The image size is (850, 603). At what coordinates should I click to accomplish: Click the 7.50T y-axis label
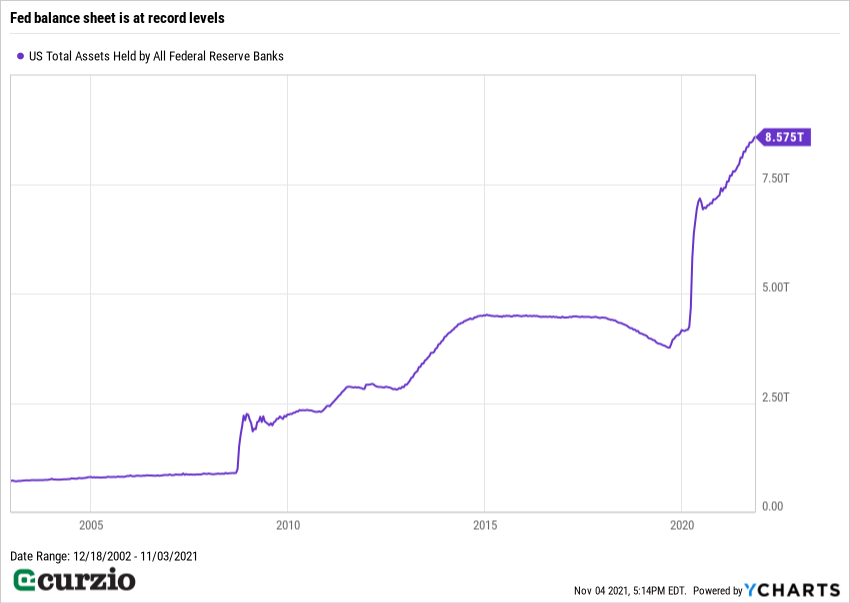[x=776, y=178]
